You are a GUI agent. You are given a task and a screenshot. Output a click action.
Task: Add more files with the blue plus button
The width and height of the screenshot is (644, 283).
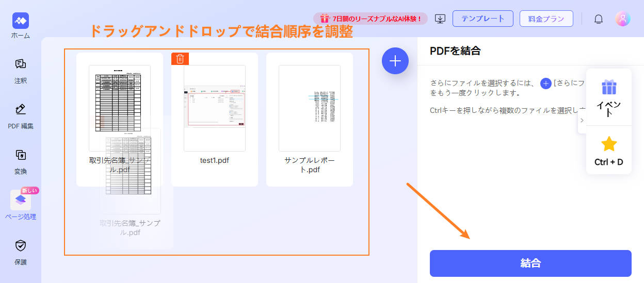pos(395,61)
